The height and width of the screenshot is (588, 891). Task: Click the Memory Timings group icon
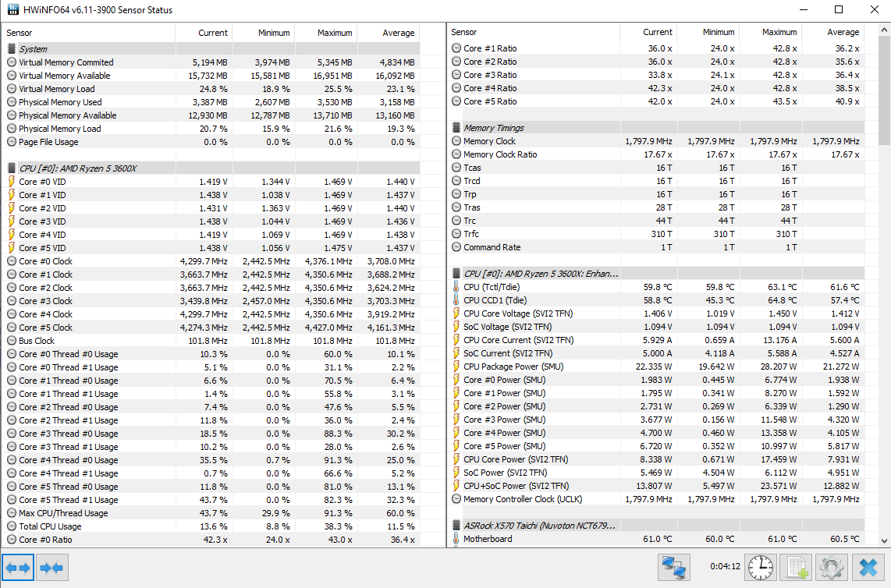[456, 128]
